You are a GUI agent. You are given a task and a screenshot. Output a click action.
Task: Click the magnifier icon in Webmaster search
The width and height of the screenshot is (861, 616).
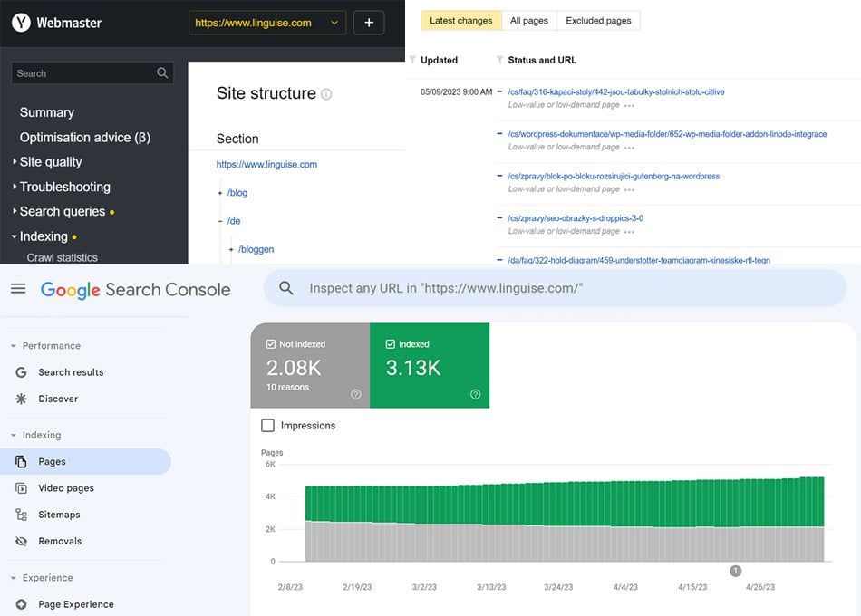click(x=162, y=73)
